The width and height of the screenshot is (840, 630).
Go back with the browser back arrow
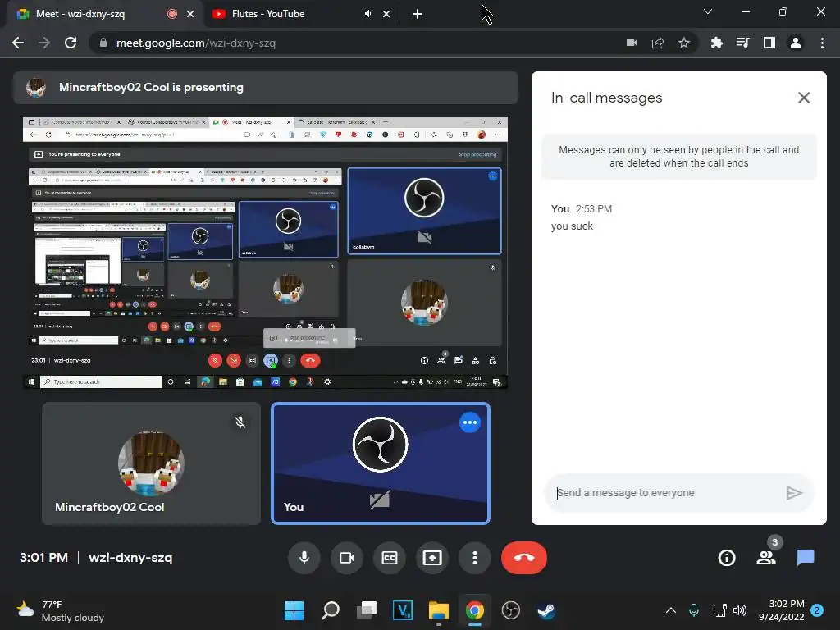18,43
